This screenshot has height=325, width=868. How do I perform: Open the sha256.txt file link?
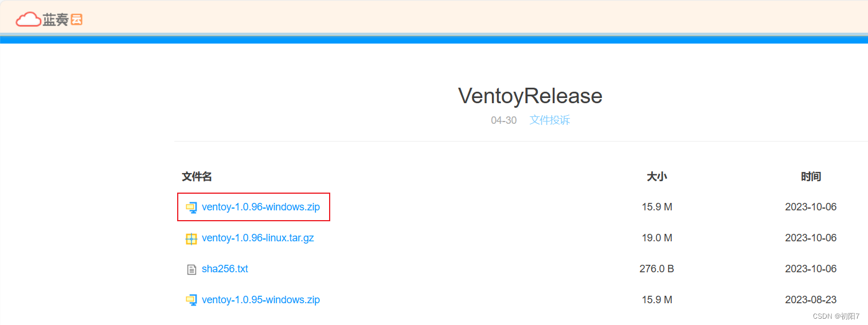225,269
